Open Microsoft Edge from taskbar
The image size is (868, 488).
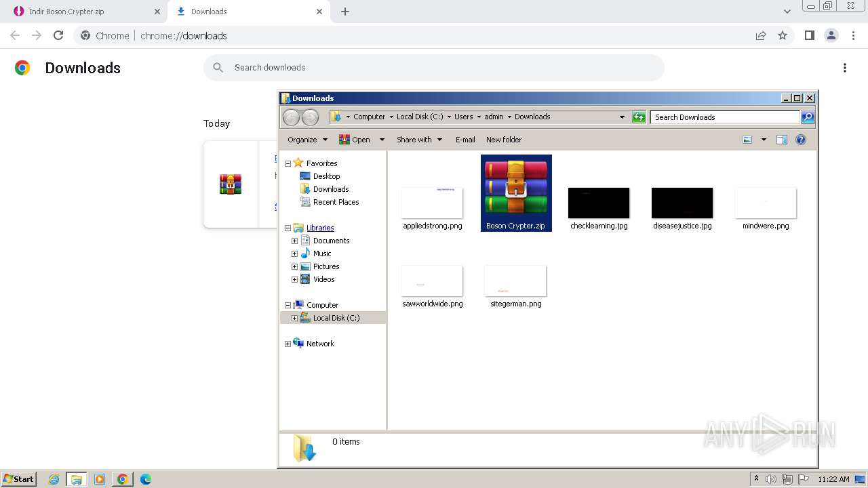click(146, 479)
